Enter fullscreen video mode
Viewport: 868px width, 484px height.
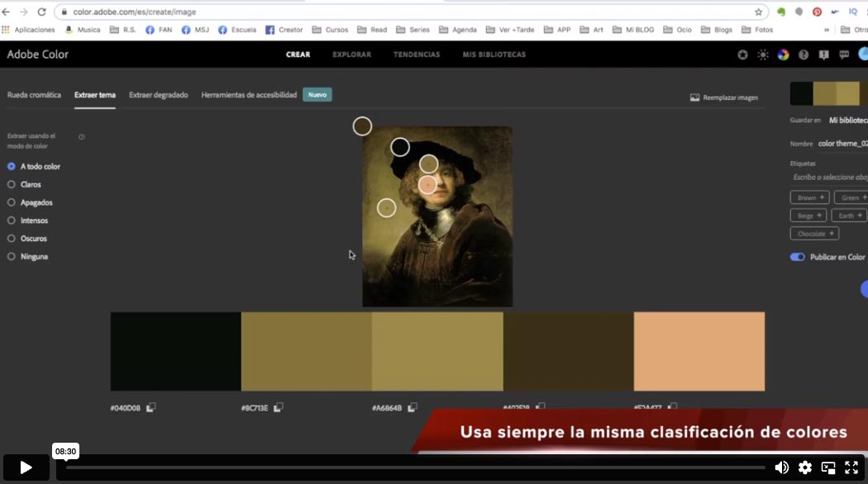pos(851,467)
